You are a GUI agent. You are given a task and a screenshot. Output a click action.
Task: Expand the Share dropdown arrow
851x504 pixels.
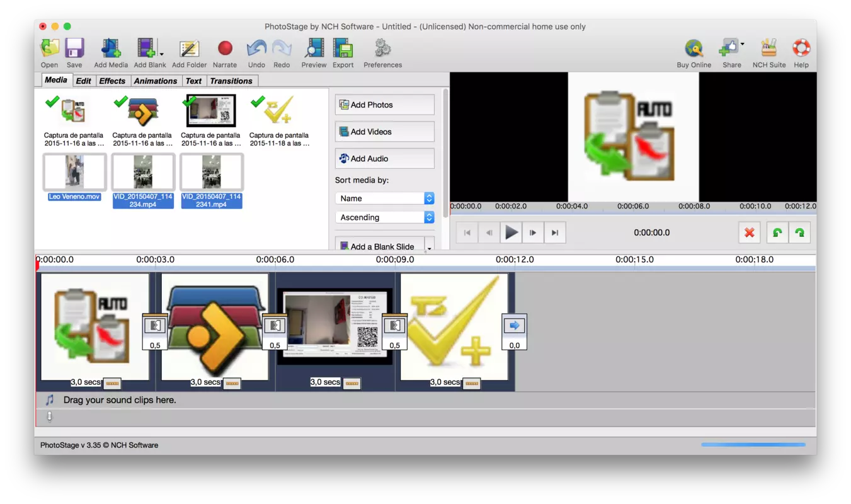[x=742, y=45]
